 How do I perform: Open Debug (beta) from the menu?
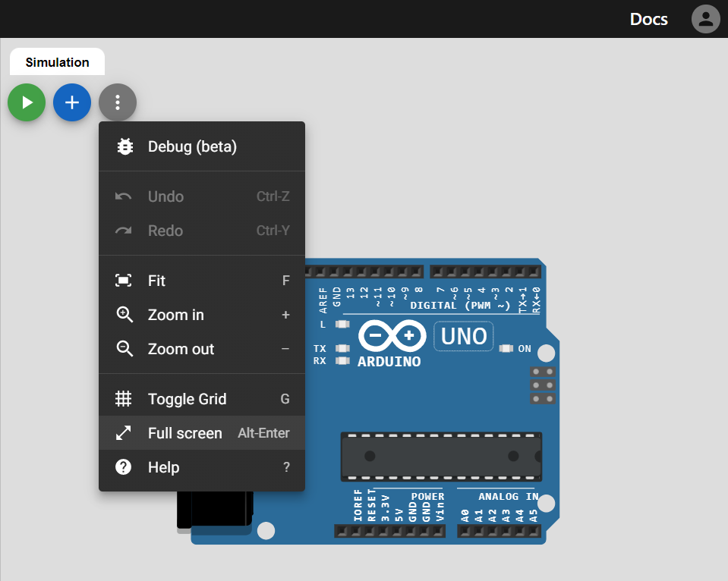tap(202, 146)
